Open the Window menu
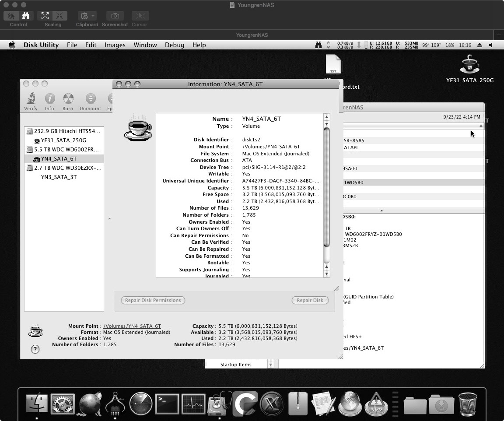Screen dimensions: 504x421 [x=145, y=45]
